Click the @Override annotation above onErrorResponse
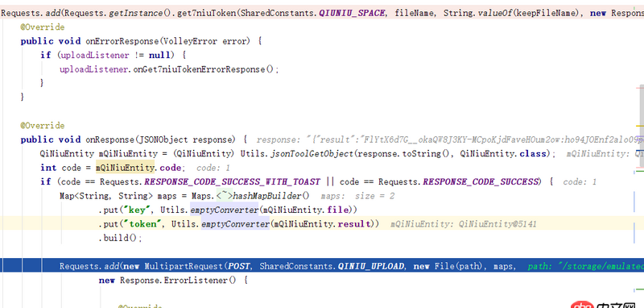Viewport: 644px width, 308px height. (43, 27)
